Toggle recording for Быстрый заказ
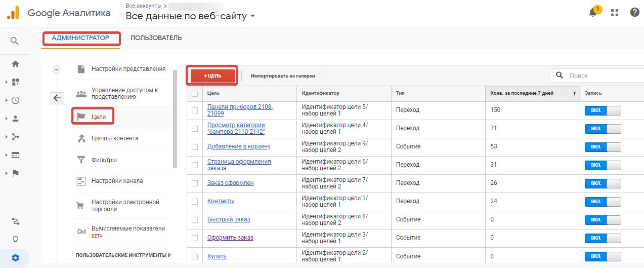This screenshot has width=644, height=268. (603, 220)
